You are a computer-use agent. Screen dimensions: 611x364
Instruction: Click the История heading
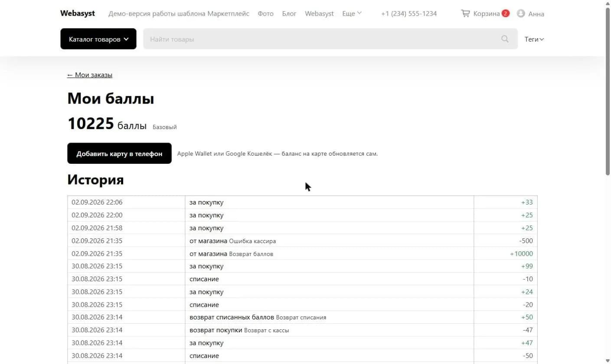[x=95, y=179]
